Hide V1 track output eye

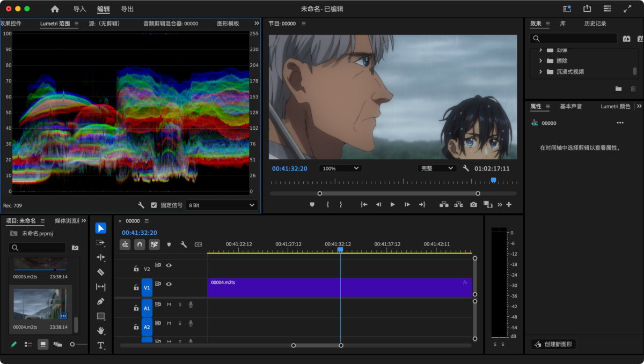(169, 284)
